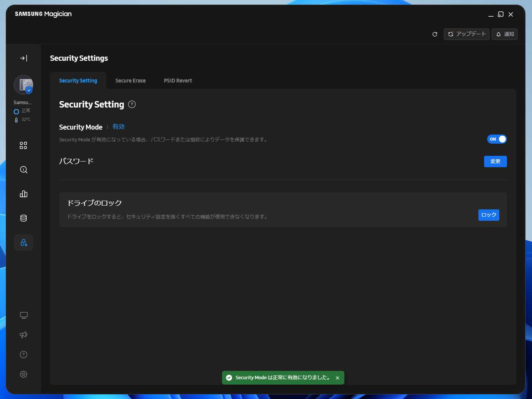Image resolution: width=532 pixels, height=399 pixels.
Task: Dismiss the green Security Mode notification
Action: point(337,378)
